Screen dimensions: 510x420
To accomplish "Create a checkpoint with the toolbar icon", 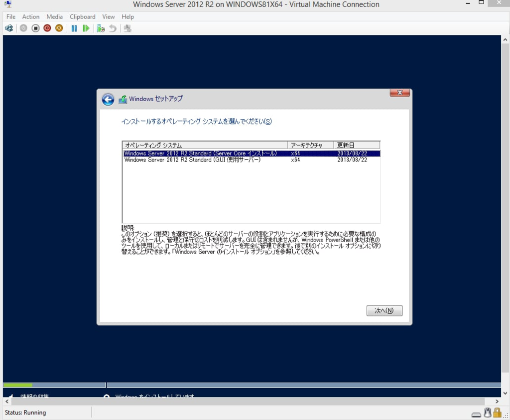I will coord(101,28).
